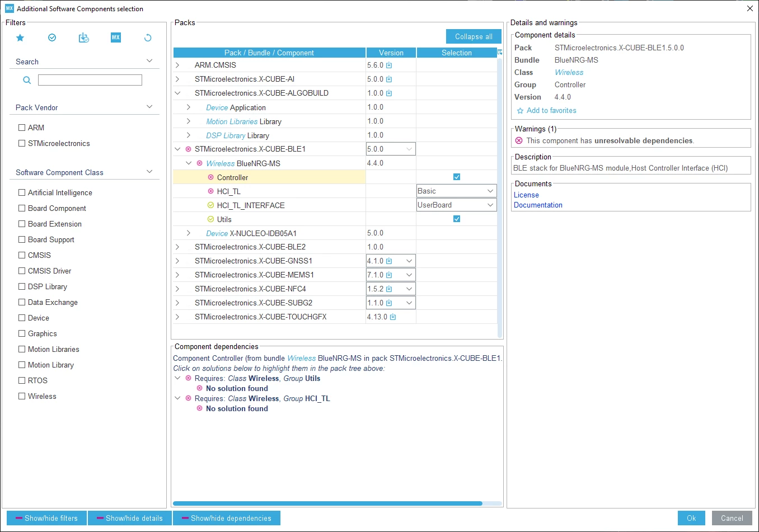Collapse the X-CUBE-ALGOBUILD pack
This screenshot has height=532, width=759.
(x=177, y=93)
